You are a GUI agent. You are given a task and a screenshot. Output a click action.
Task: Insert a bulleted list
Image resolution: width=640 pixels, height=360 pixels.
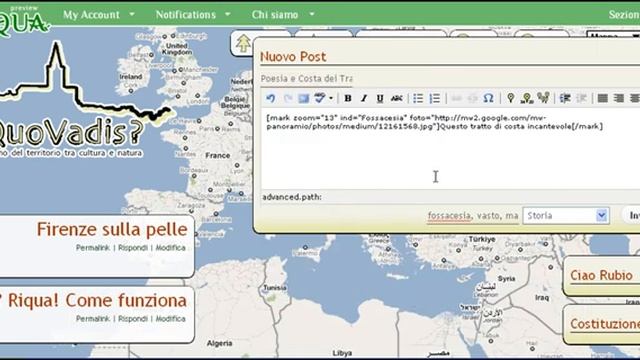(418, 98)
